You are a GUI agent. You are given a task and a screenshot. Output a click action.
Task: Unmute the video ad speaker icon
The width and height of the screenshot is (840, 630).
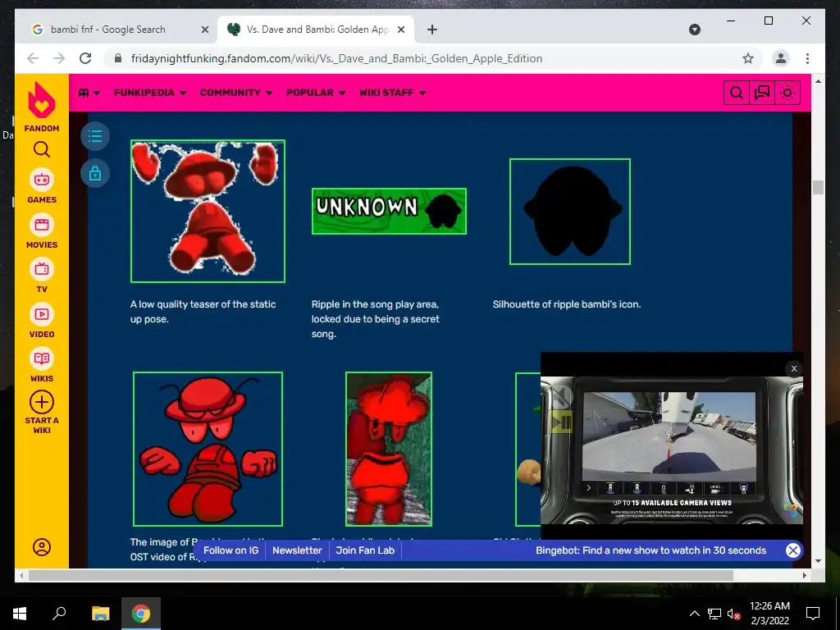pos(560,397)
